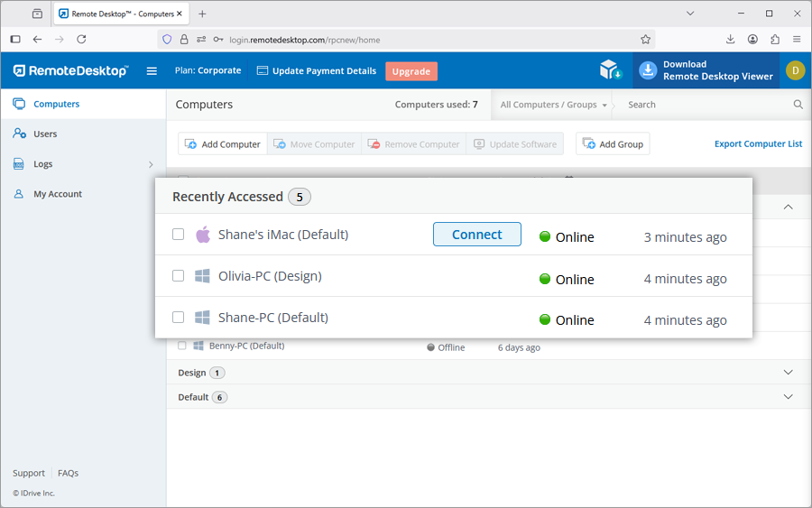This screenshot has height=508, width=812.
Task: Check the Shane's iMac checkbox
Action: coord(179,235)
